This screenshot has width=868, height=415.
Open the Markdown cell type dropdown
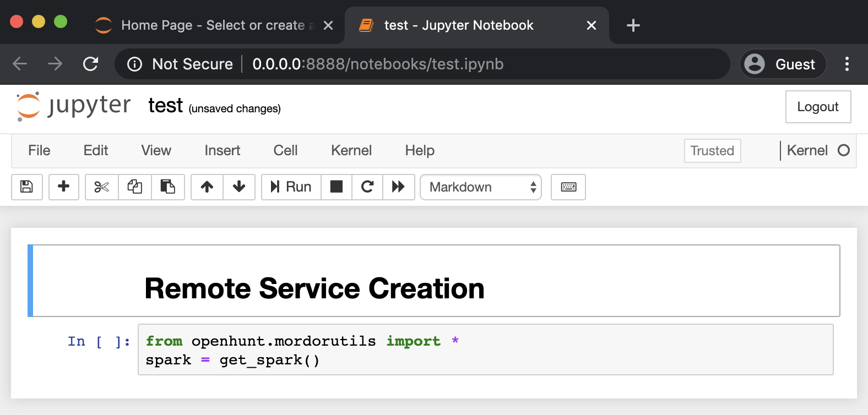(481, 187)
